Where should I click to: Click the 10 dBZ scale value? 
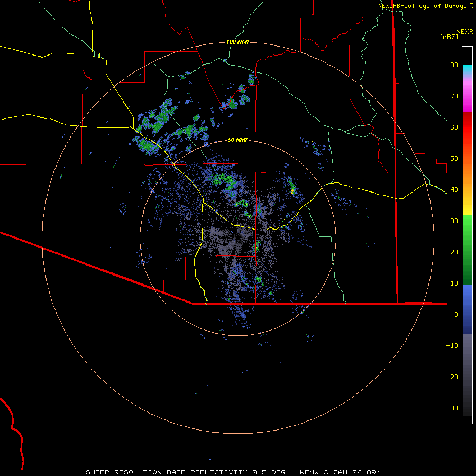(454, 283)
